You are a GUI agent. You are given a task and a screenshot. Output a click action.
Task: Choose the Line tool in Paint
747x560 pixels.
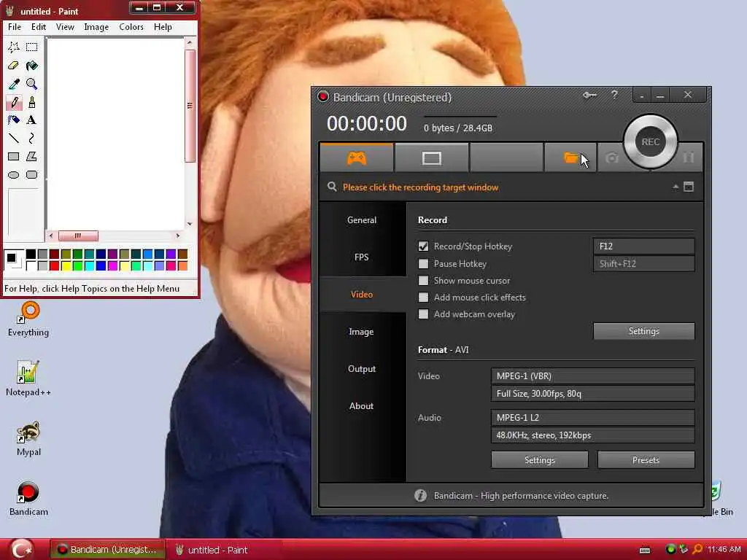click(14, 138)
